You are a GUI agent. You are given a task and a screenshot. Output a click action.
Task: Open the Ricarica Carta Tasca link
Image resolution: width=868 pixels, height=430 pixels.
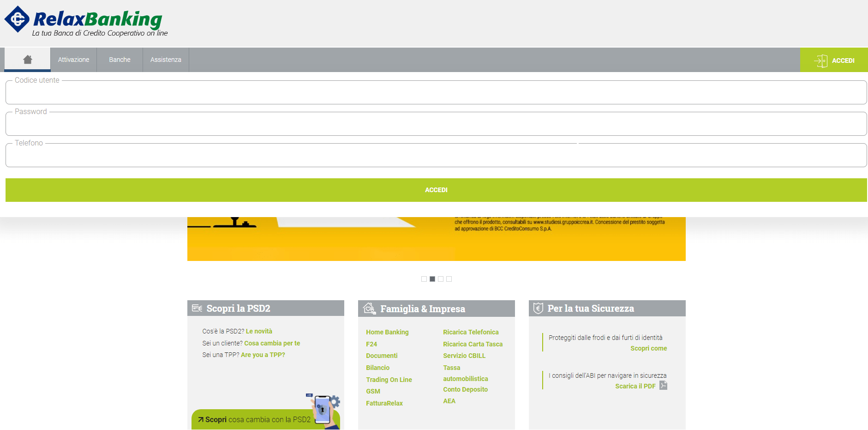(x=473, y=344)
